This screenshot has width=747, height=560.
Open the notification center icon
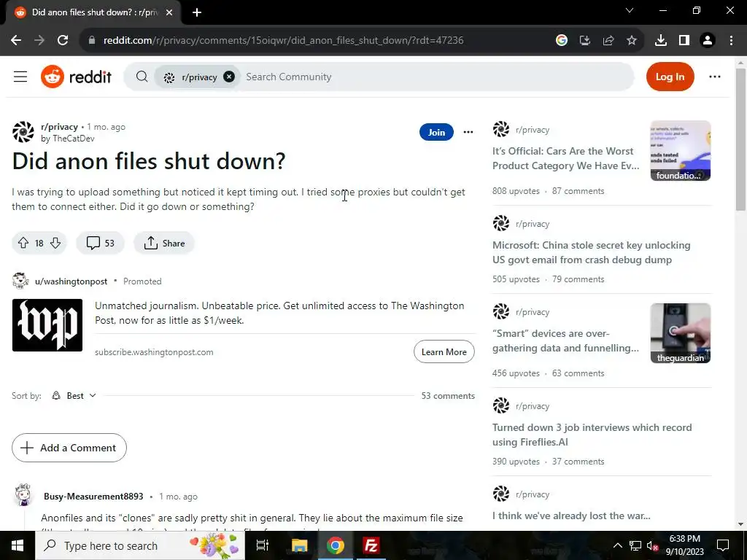click(x=723, y=545)
